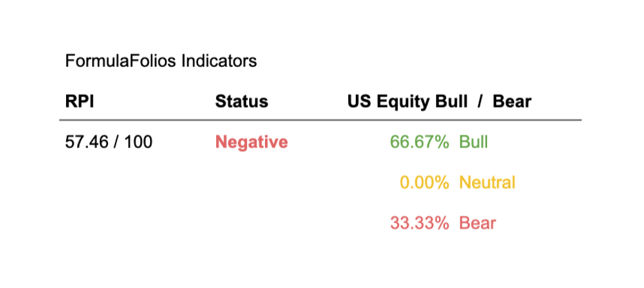Click the red Bear label

pos(477,224)
